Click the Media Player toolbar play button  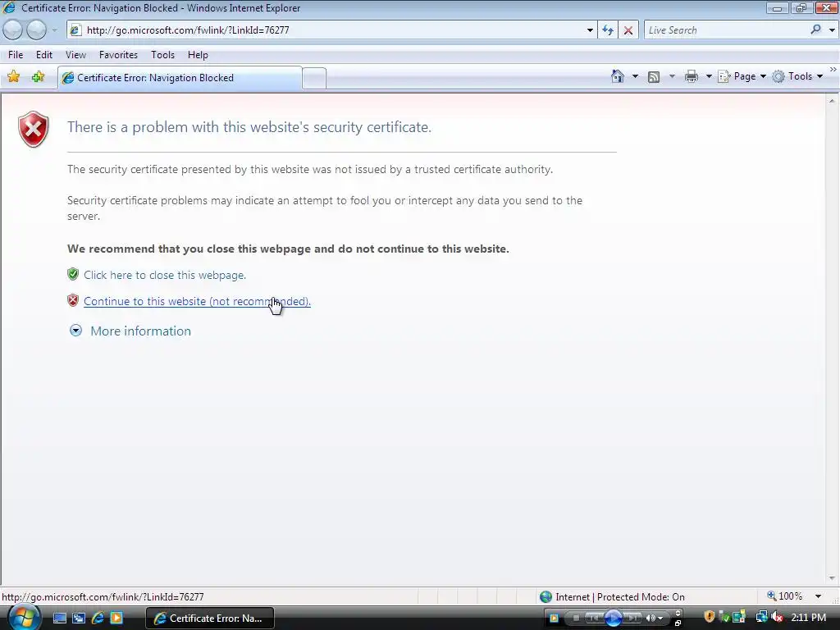pos(613,619)
